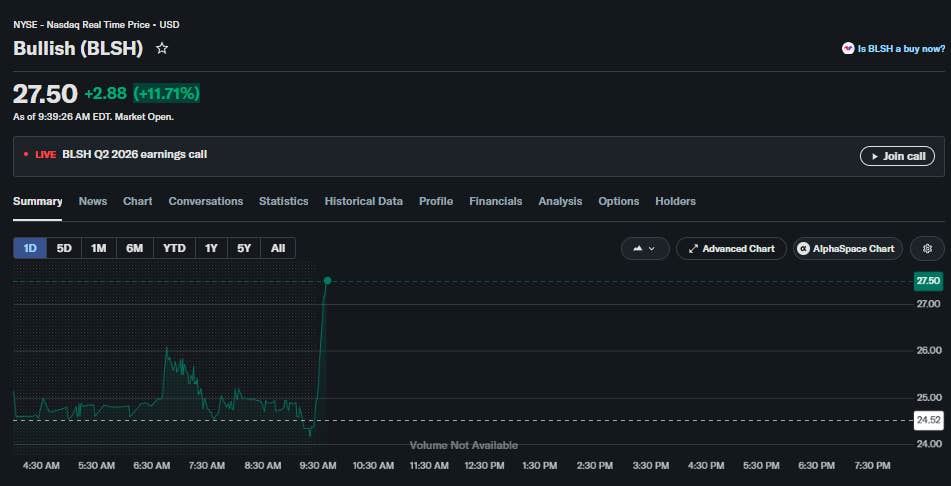Switch to the Summary tab
The image size is (951, 486).
point(38,201)
